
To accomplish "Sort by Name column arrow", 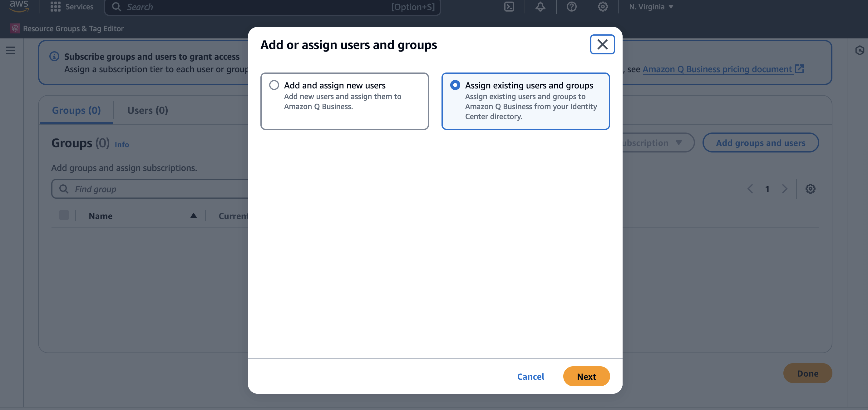I will click(x=193, y=216).
